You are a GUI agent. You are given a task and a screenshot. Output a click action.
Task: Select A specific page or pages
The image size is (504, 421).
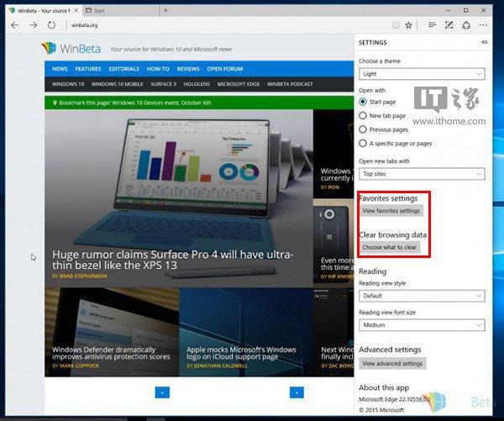(x=363, y=143)
